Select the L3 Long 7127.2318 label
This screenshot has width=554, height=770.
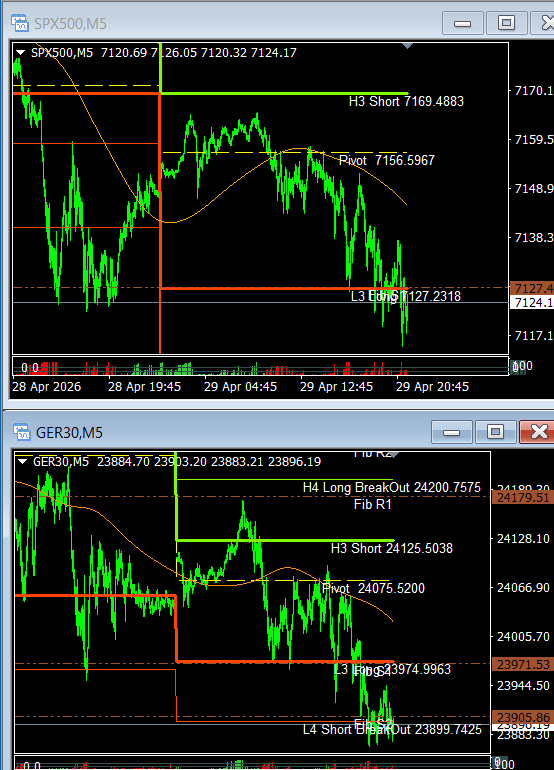coord(406,296)
